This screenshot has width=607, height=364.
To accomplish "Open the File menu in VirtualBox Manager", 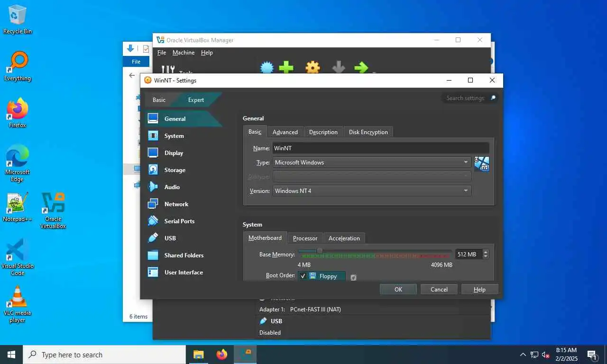I will tap(162, 53).
